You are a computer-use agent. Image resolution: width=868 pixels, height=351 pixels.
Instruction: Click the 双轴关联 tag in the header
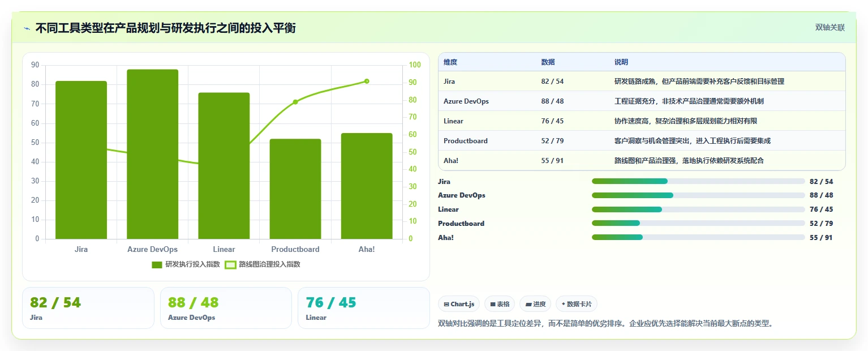pyautogui.click(x=830, y=28)
